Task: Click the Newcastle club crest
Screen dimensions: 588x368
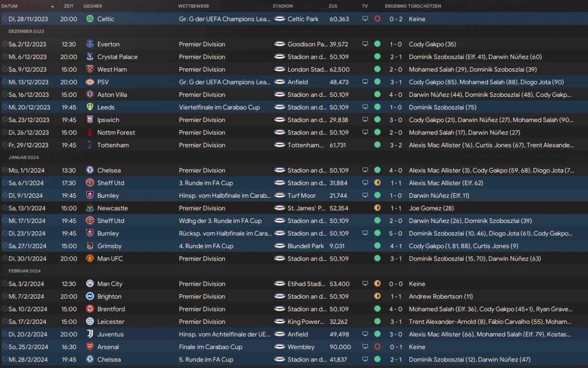Action: [x=90, y=208]
